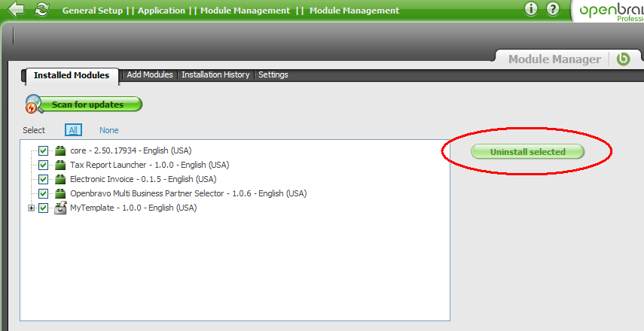Viewport: 644px width, 331px height.
Task: Select 'Openbravo Multi Business Partner Selector - 1.0.6' row
Action: point(188,193)
